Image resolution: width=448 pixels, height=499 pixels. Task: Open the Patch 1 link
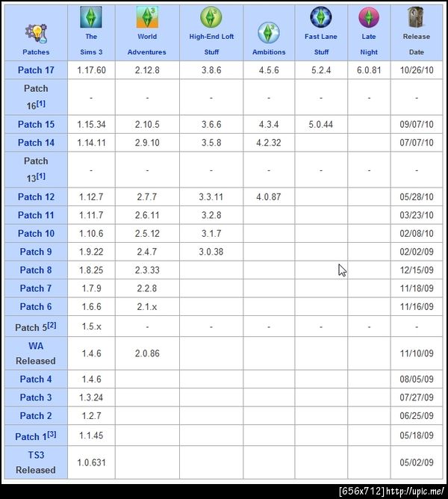tap(31, 436)
